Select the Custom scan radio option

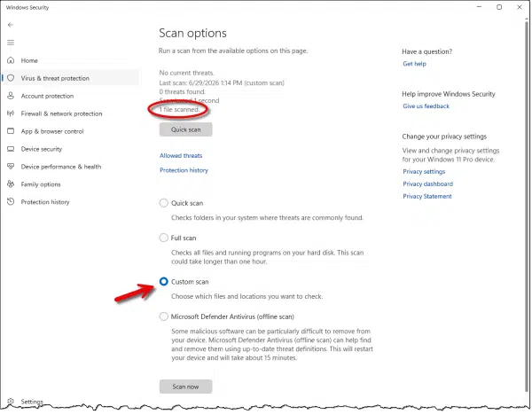coord(163,281)
